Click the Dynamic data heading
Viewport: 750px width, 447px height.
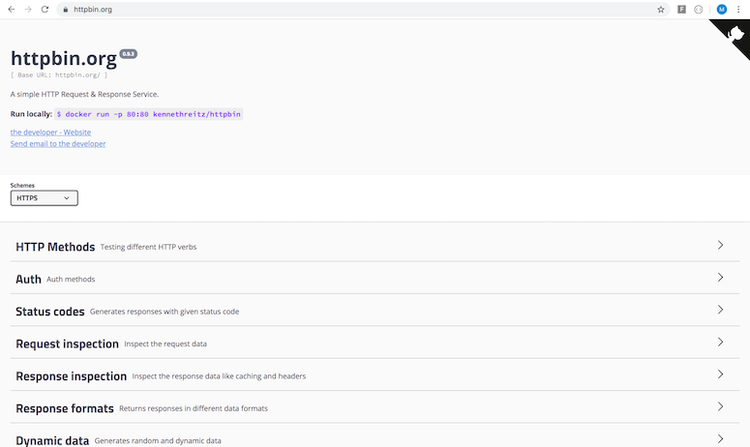pyautogui.click(x=53, y=440)
